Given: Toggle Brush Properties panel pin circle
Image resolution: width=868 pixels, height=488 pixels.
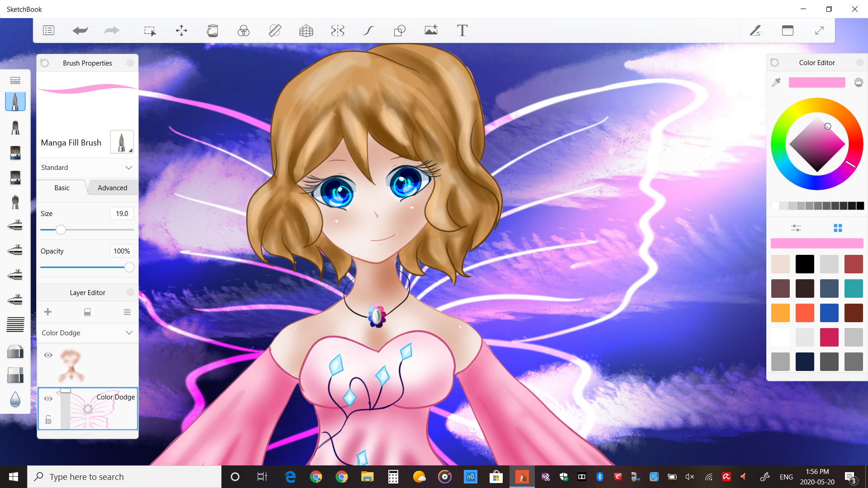Looking at the screenshot, I should (x=45, y=63).
